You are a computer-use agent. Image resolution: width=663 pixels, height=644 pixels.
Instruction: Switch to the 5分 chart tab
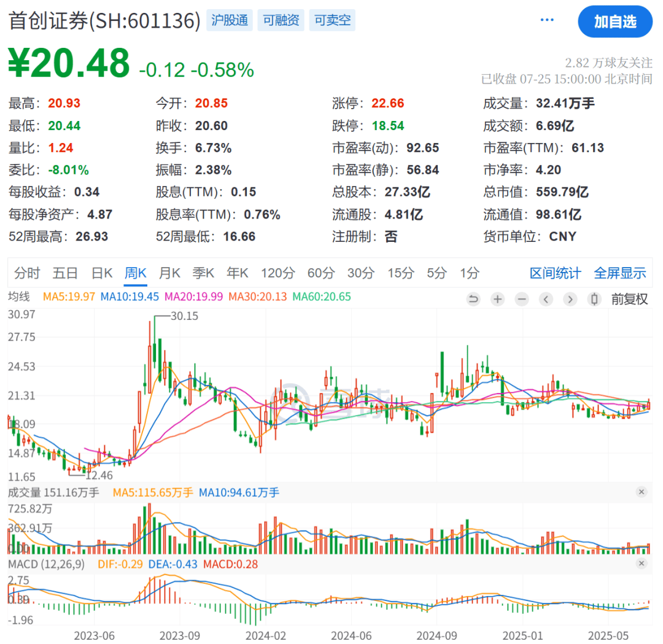pyautogui.click(x=436, y=273)
